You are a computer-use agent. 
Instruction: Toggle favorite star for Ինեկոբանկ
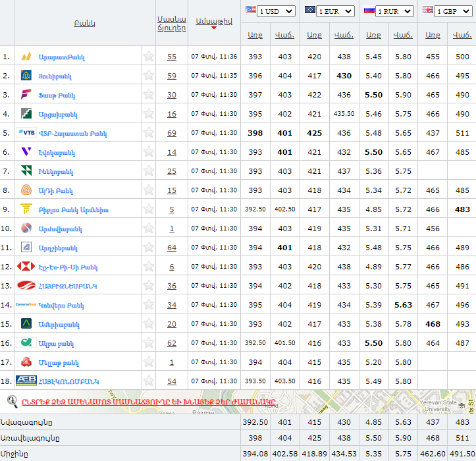(149, 171)
